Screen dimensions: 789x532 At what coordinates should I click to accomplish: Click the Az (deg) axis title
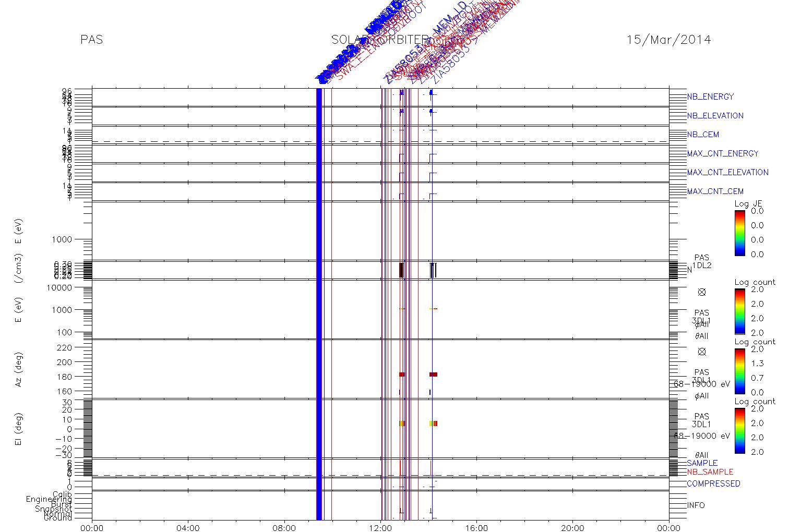pyautogui.click(x=19, y=369)
